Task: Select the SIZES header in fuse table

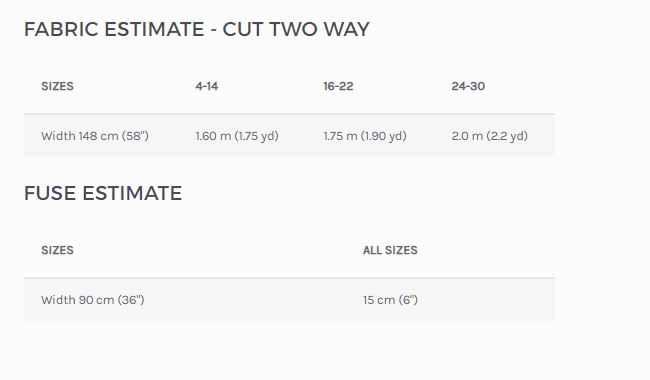Action: (57, 250)
